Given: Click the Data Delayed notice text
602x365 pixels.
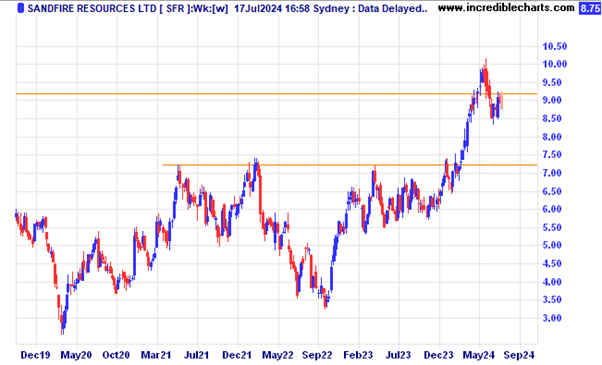Looking at the screenshot, I should coord(392,8).
